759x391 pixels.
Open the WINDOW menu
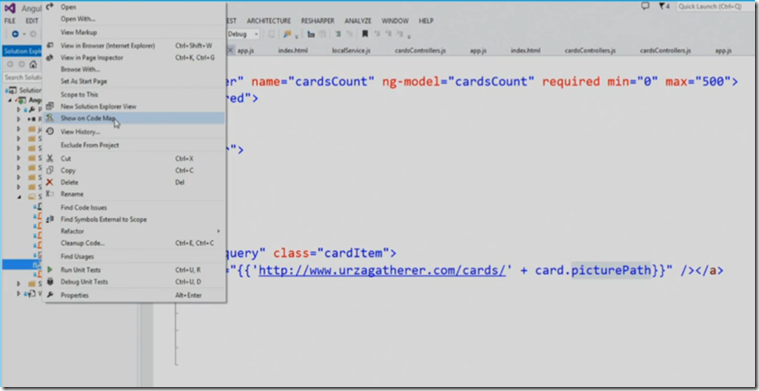tap(395, 21)
